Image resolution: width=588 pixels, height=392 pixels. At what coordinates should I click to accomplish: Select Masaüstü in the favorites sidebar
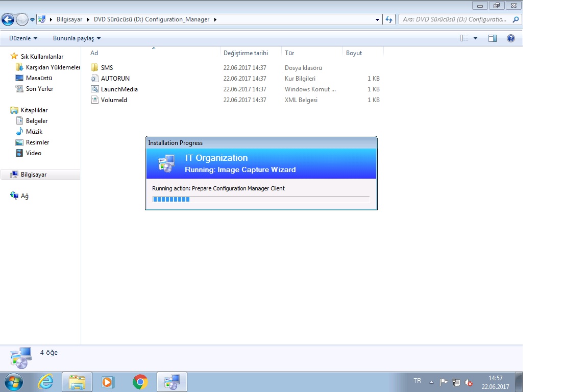pos(39,78)
